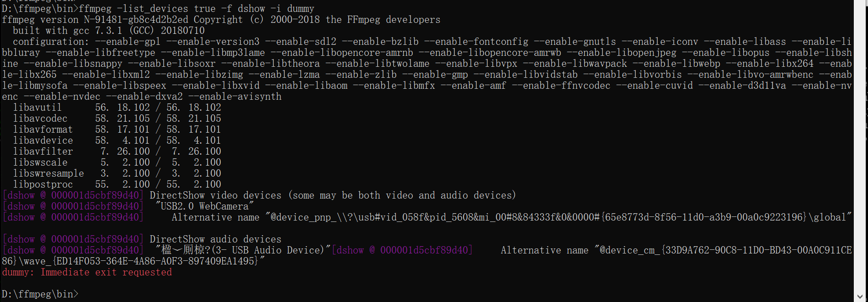Click the libpostproc version row
Viewport: 868px width, 302px height.
pyautogui.click(x=117, y=184)
